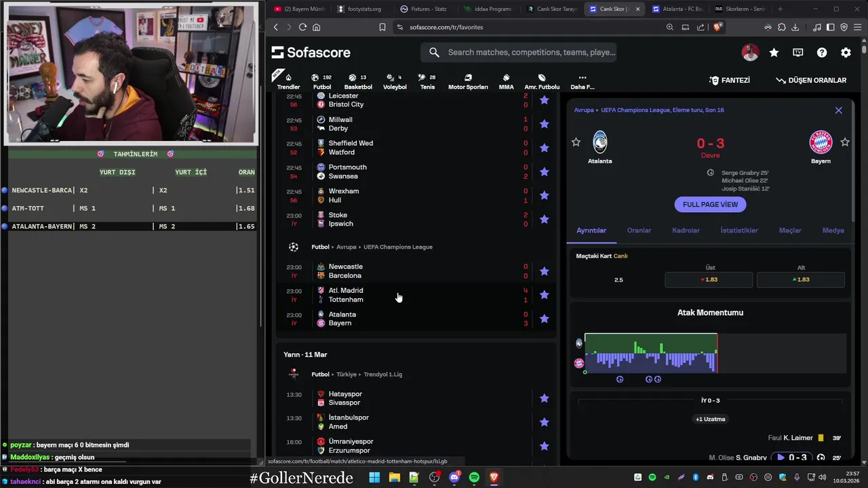The width and height of the screenshot is (868, 488).
Task: Switch to the Maçlar tab
Action: 790,230
